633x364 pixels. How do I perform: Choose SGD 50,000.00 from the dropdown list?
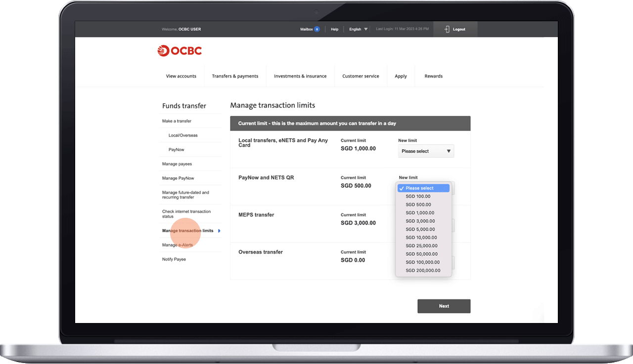pyautogui.click(x=421, y=254)
